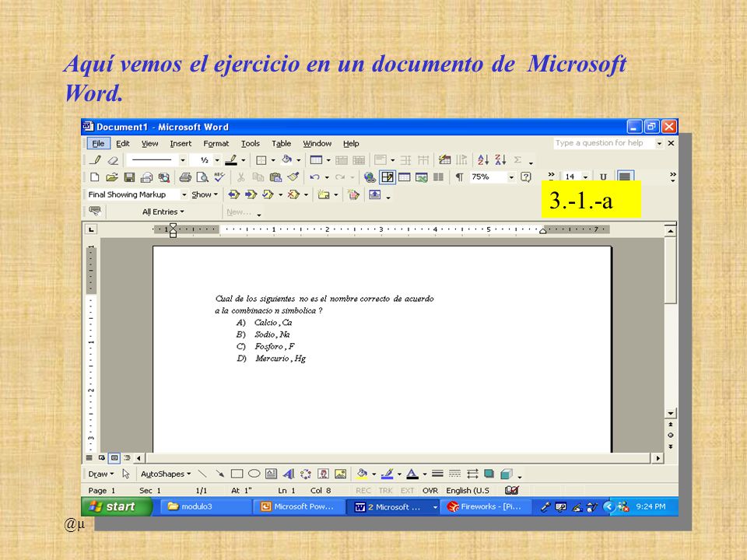The height and width of the screenshot is (560, 747).
Task: Open the font size 14 dropdown
Action: click(x=585, y=177)
